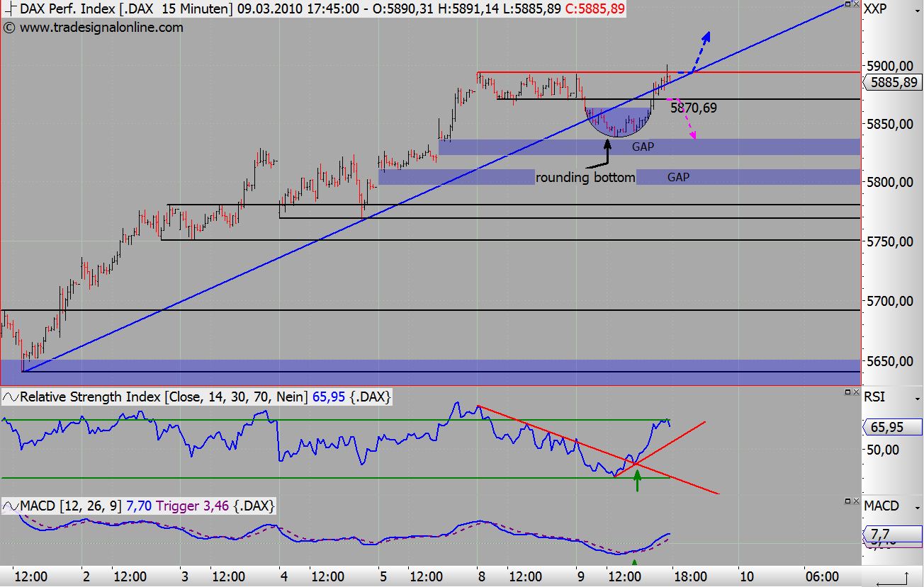Select the Relative Strength Index legend label
The image size is (924, 587).
coord(163,397)
